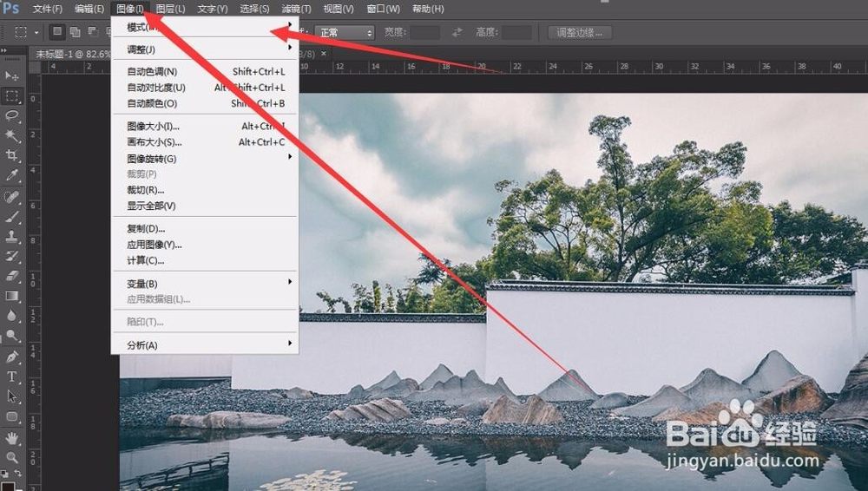Select the Crop tool
The width and height of the screenshot is (868, 491).
pos(11,155)
